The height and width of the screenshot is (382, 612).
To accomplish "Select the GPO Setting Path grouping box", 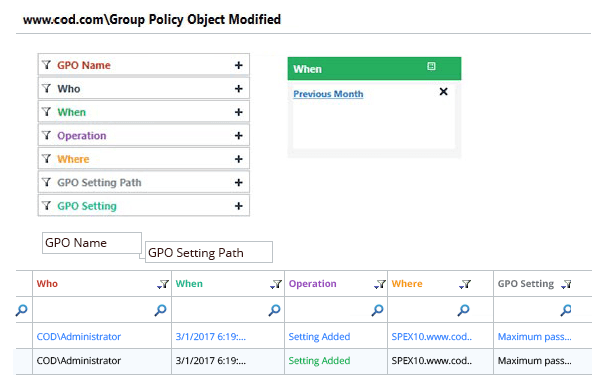I will pyautogui.click(x=209, y=252).
